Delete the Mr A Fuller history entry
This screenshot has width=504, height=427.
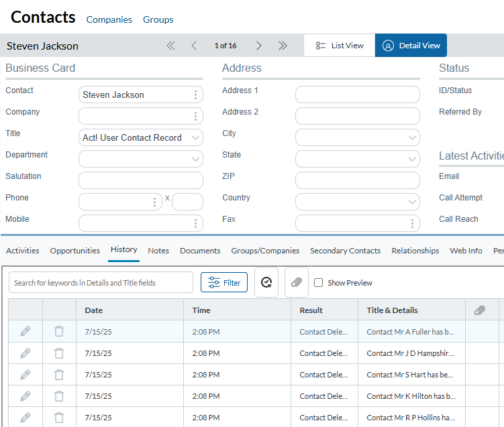click(59, 331)
